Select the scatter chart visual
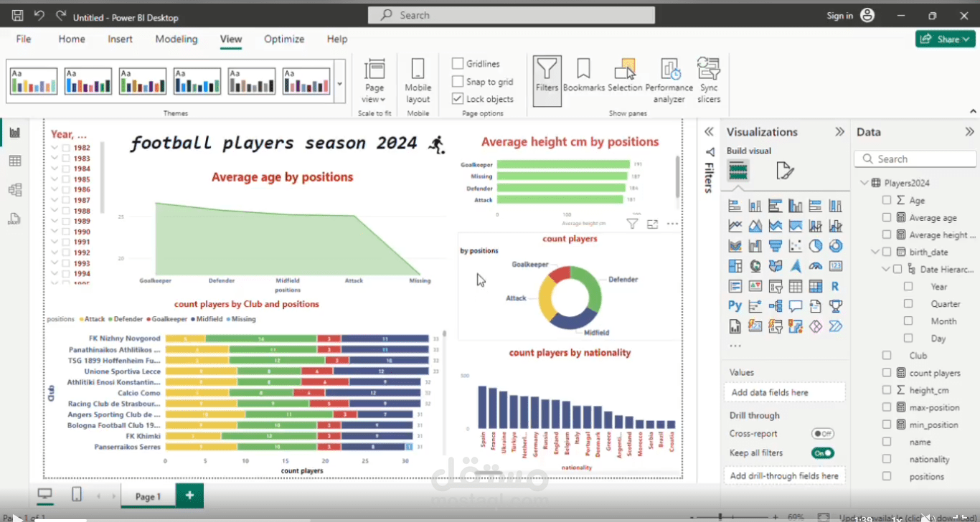Screen dimensions: 980x522 click(x=795, y=246)
